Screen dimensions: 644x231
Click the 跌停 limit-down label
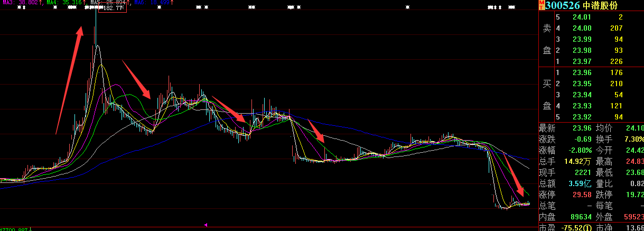pos(604,195)
